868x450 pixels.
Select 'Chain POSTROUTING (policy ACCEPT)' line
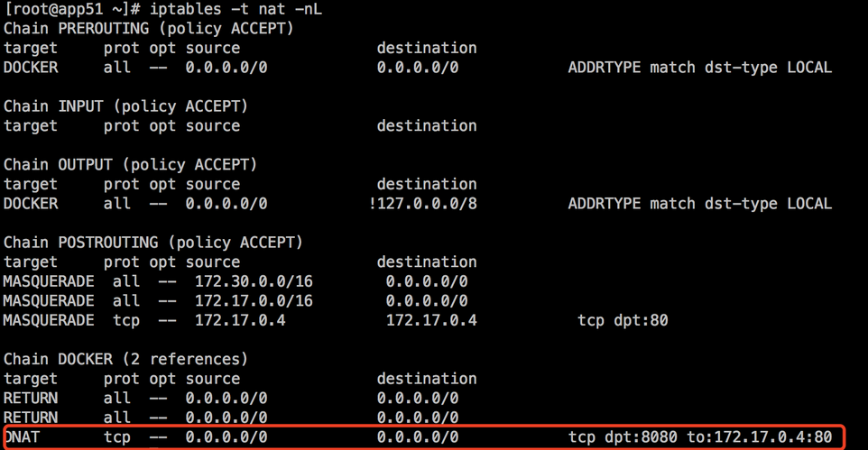pos(153,243)
